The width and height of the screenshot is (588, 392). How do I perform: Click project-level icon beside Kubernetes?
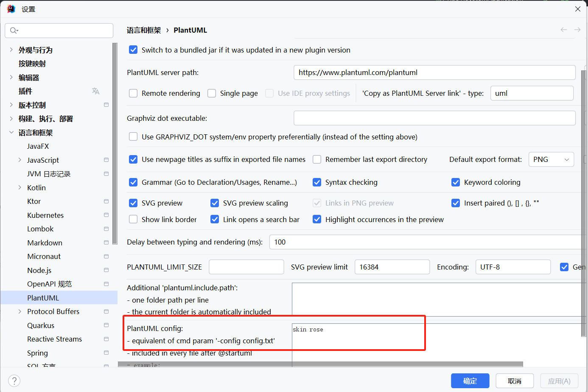106,215
